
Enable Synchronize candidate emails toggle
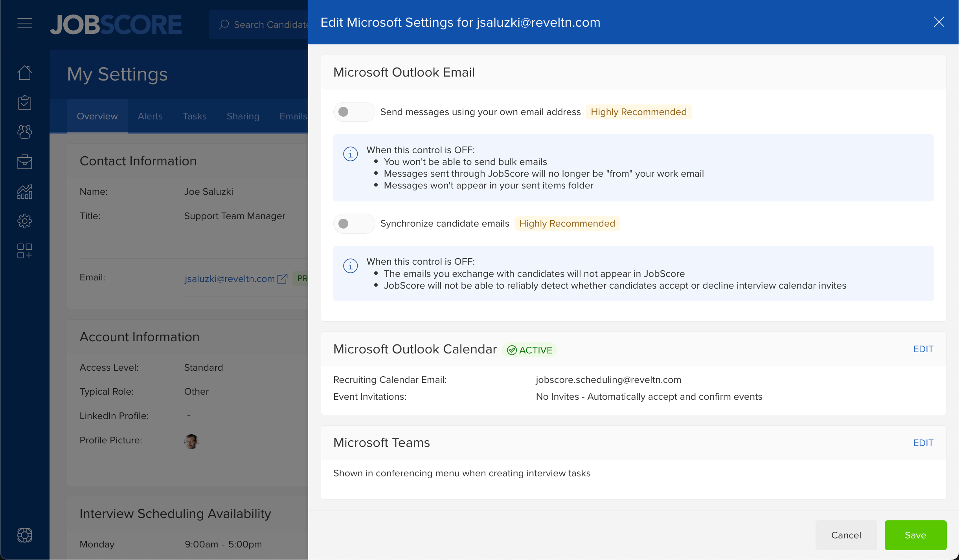pyautogui.click(x=354, y=223)
